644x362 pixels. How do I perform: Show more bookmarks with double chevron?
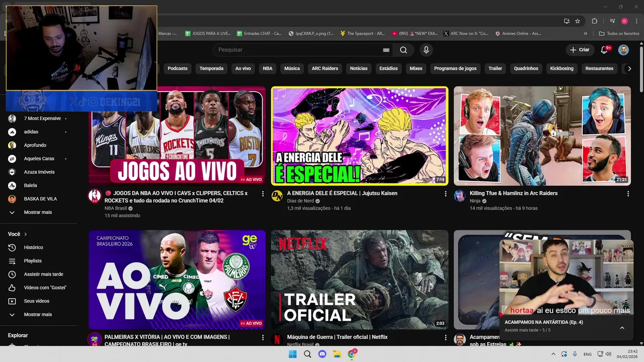[x=585, y=34]
